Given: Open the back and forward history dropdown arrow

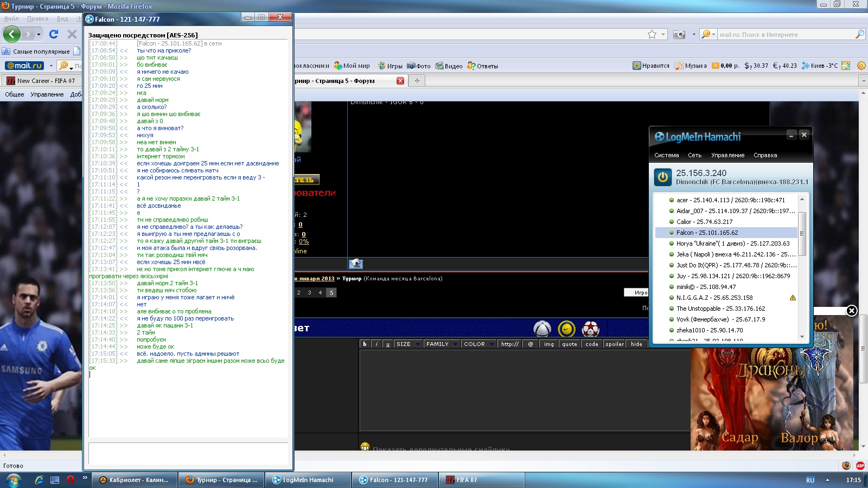Looking at the screenshot, I should tap(39, 34).
